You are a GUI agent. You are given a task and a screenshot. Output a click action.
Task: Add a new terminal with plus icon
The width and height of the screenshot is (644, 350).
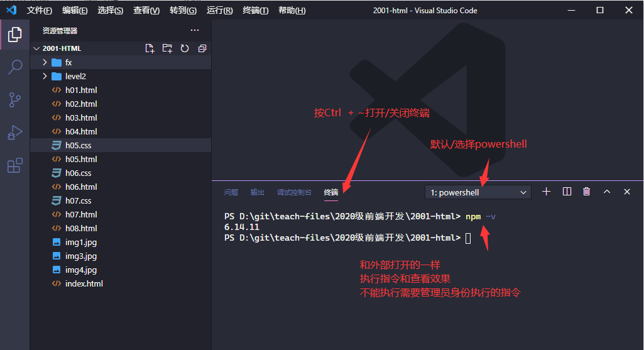[x=546, y=192]
